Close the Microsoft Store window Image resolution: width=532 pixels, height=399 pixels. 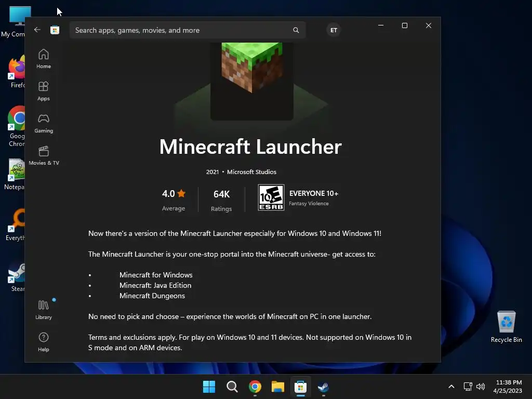pyautogui.click(x=429, y=25)
